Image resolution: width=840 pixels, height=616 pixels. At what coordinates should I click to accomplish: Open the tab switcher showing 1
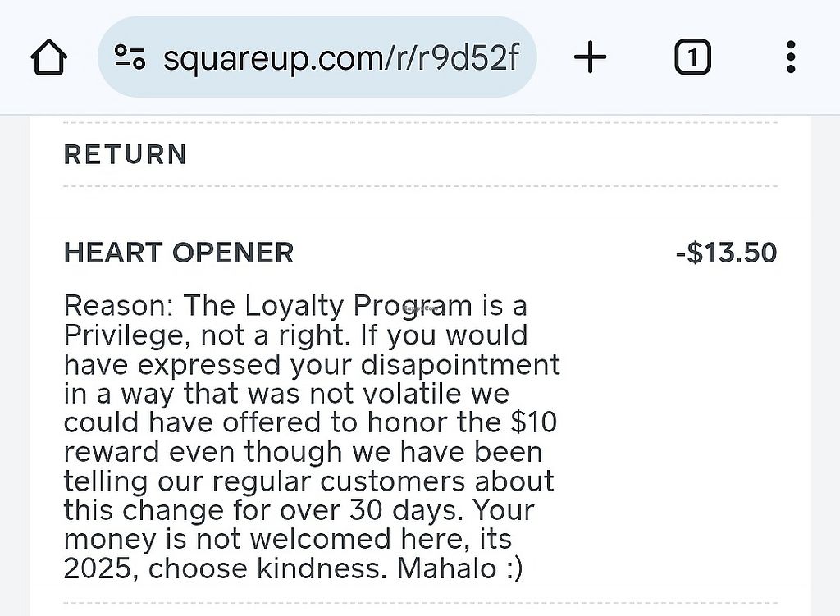pos(692,57)
